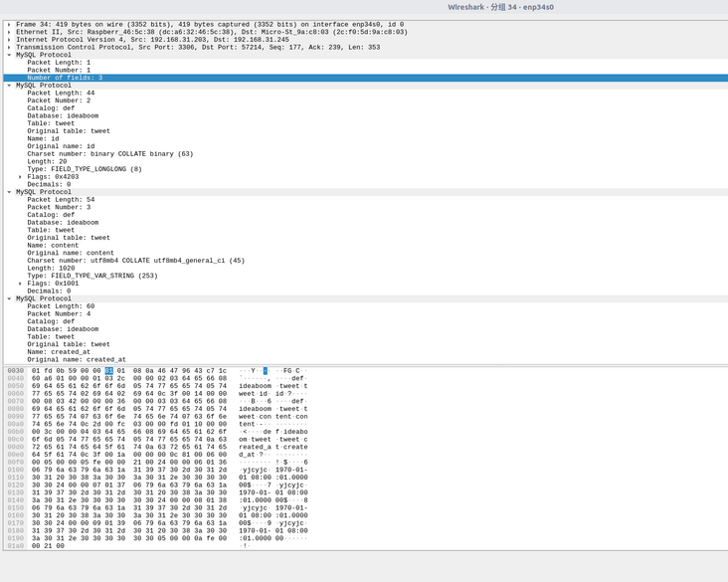Viewport: 728px width, 582px height.
Task: Select the Packet Length: 60 field
Action: point(61,306)
